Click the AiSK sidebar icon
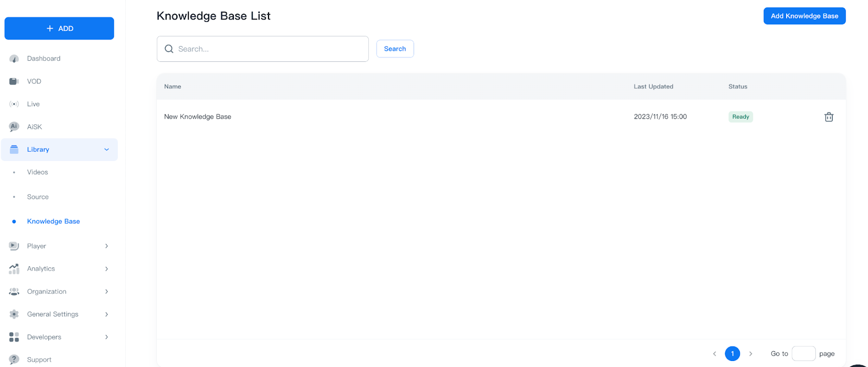Image resolution: width=868 pixels, height=367 pixels. click(x=14, y=126)
